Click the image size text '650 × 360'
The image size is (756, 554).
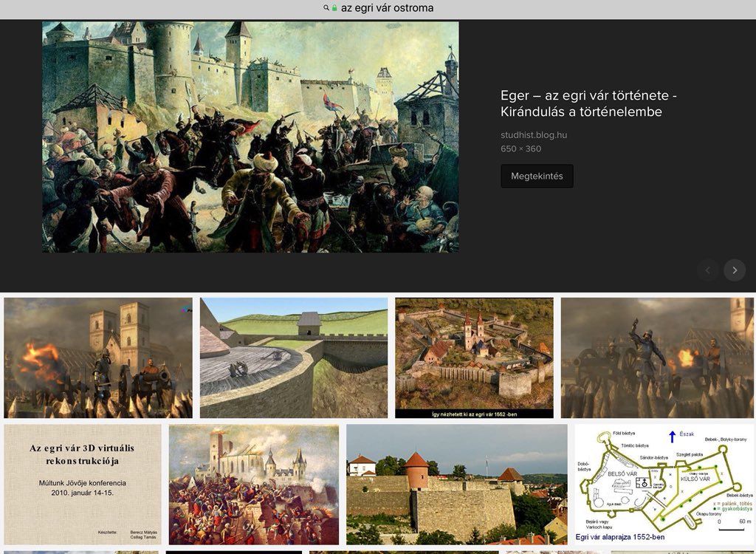click(520, 148)
